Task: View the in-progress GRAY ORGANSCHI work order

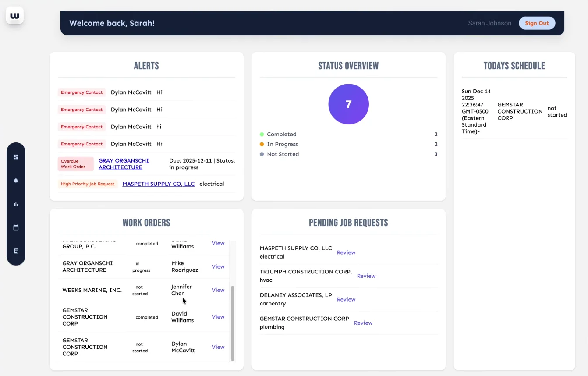Action: [218, 266]
